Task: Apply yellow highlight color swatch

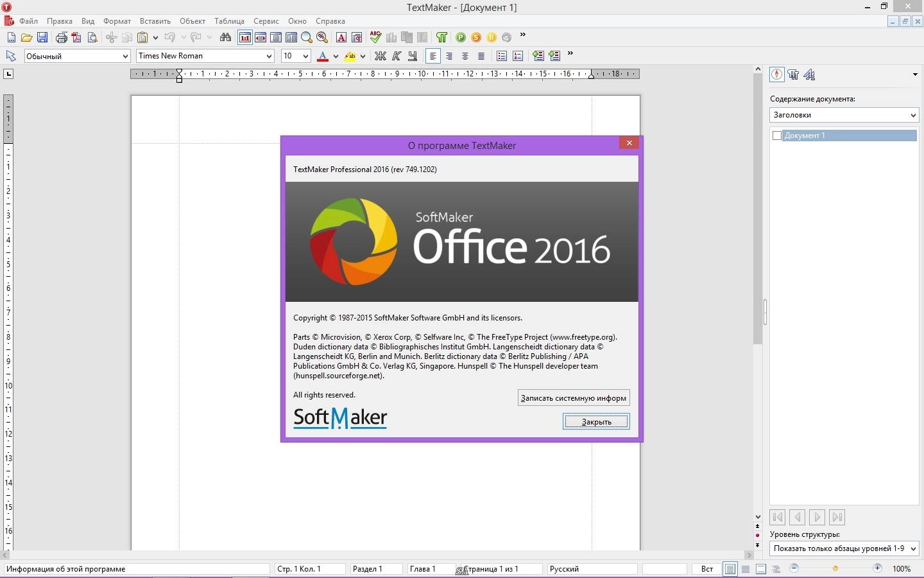Action: coord(350,56)
